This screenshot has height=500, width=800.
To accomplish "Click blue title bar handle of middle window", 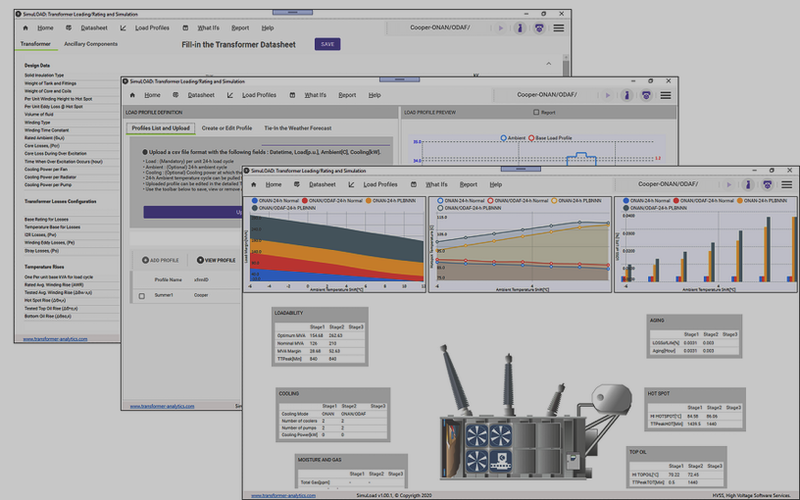I will pos(399,79).
